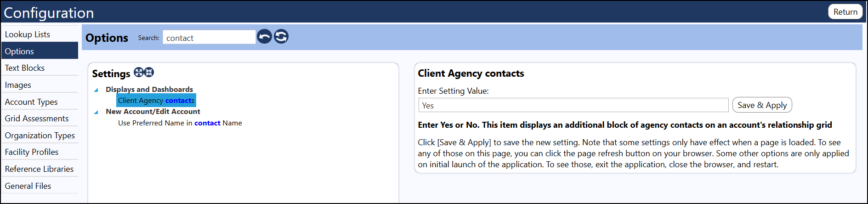The image size is (868, 204).
Task: Click the Enter Setting Value field
Action: point(573,105)
